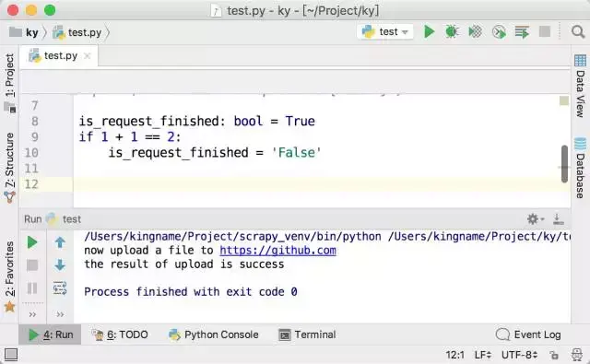
Task: Click the Favorites star icon
Action: pyautogui.click(x=10, y=307)
